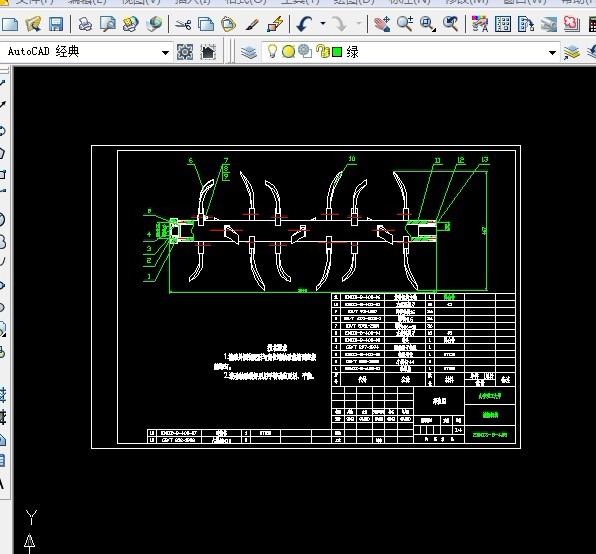Open Layer Properties Manager icon

click(249, 52)
